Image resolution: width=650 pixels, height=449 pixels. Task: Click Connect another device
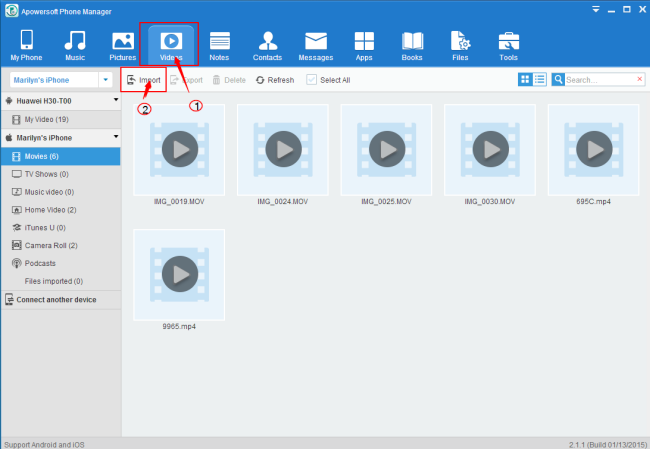61,300
